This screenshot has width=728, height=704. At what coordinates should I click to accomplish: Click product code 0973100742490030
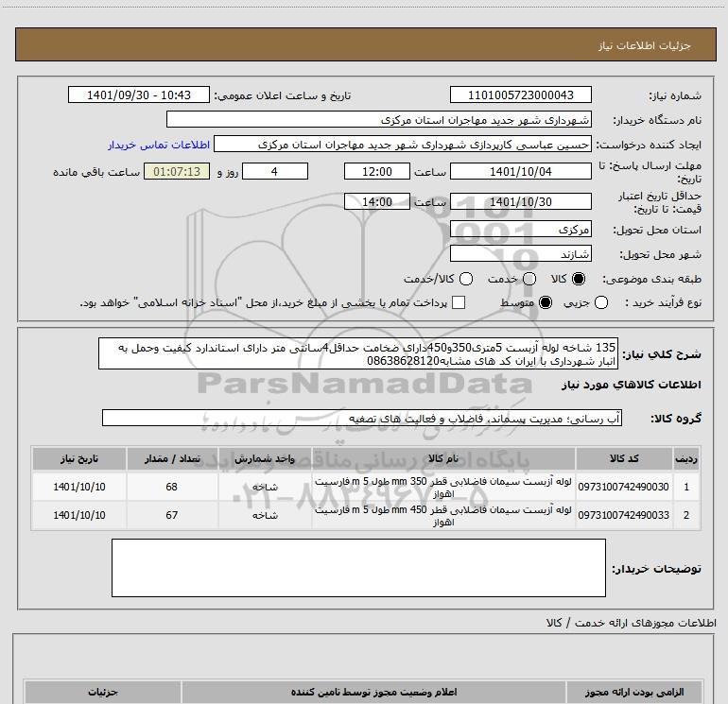tap(624, 487)
